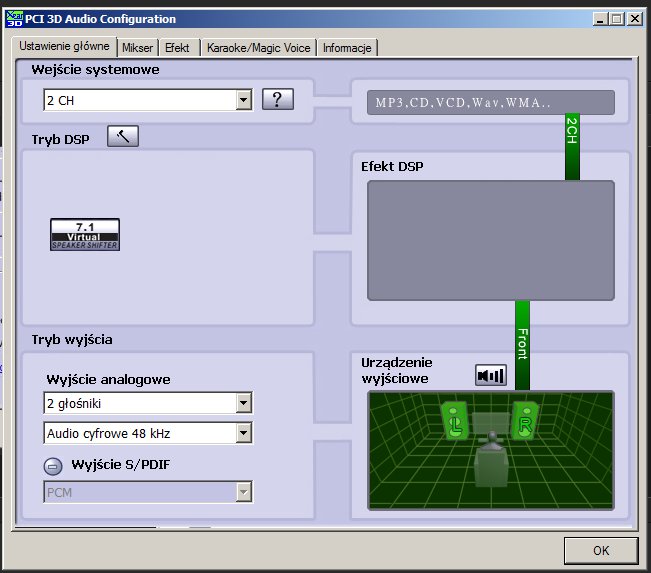This screenshot has height=573, width=651.
Task: Click the green Front signal path bar
Action: [522, 345]
